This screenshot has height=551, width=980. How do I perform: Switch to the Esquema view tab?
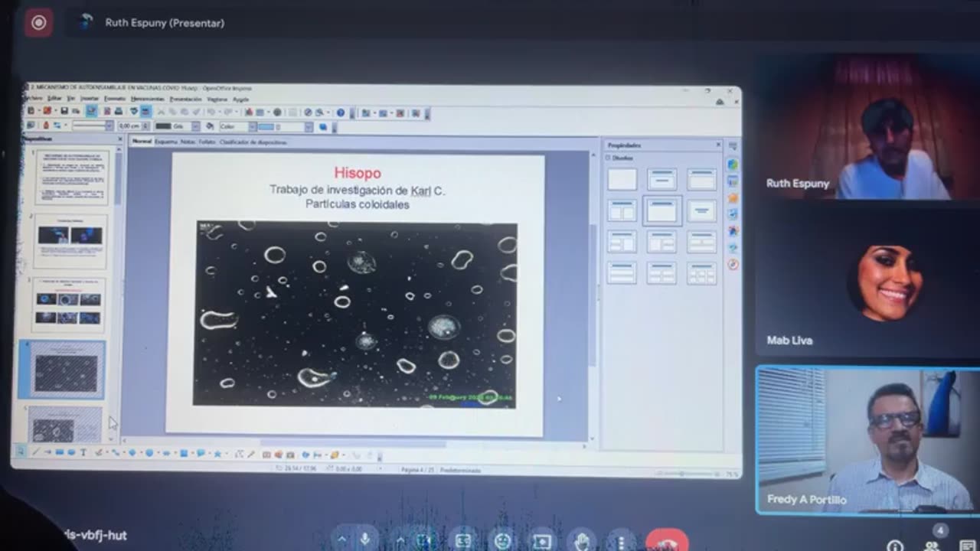[165, 142]
